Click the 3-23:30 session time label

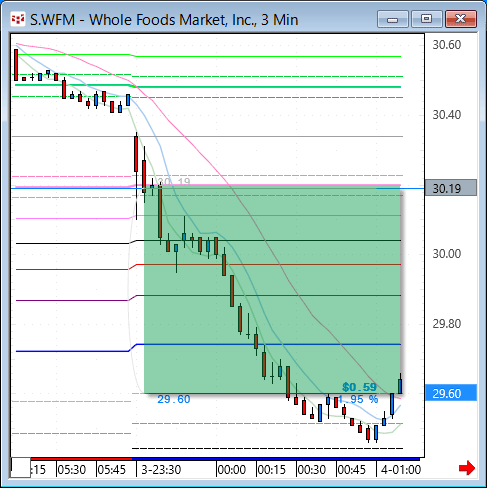click(x=161, y=470)
